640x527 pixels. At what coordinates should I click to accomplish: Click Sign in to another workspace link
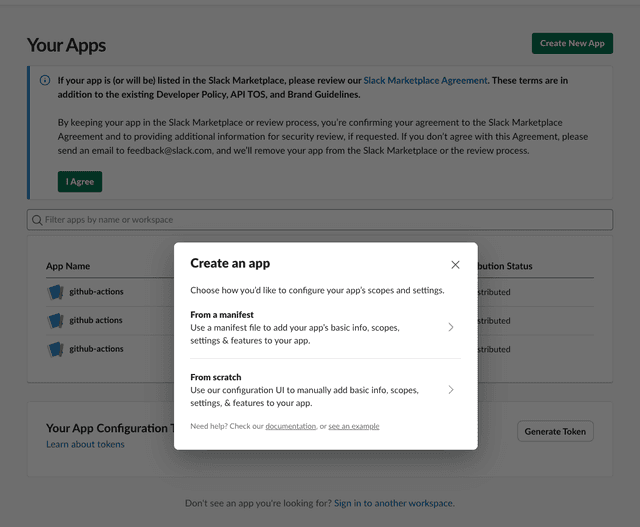coord(393,503)
